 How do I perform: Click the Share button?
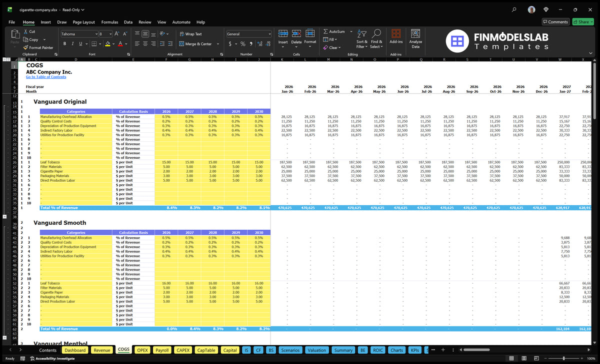pyautogui.click(x=582, y=22)
